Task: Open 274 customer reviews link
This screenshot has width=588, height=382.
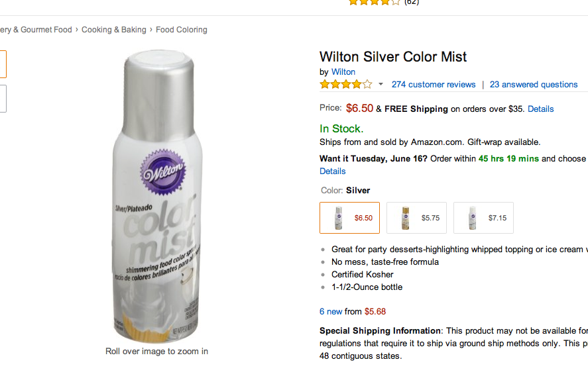Action: [x=434, y=85]
